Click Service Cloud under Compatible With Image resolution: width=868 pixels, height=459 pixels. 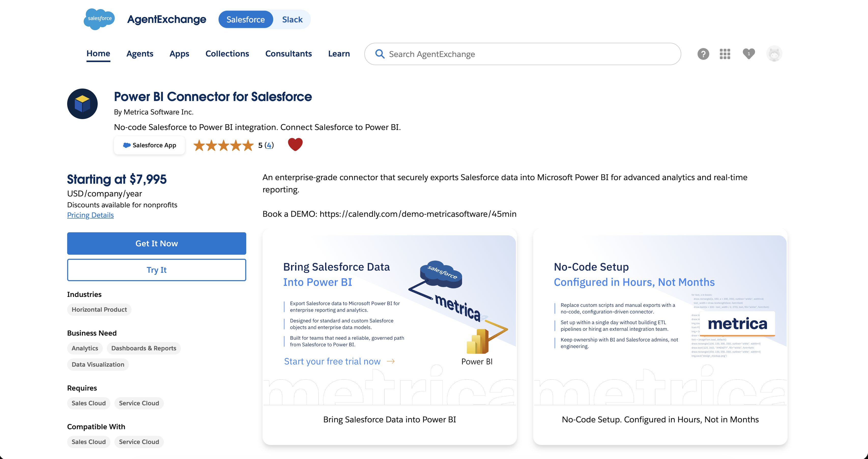pyautogui.click(x=139, y=442)
